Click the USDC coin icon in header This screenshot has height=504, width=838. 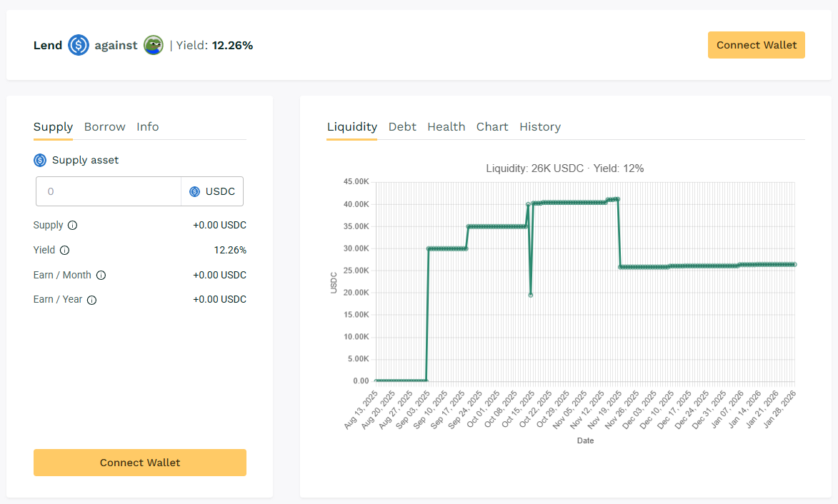click(79, 46)
